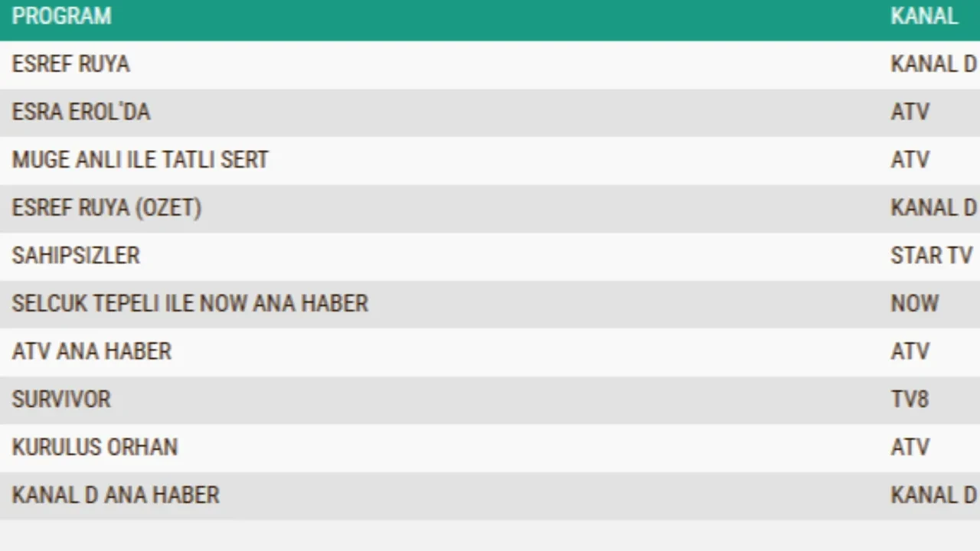Viewport: 980px width, 551px height.
Task: Open the ESREF RUYA program entry
Action: tap(71, 64)
